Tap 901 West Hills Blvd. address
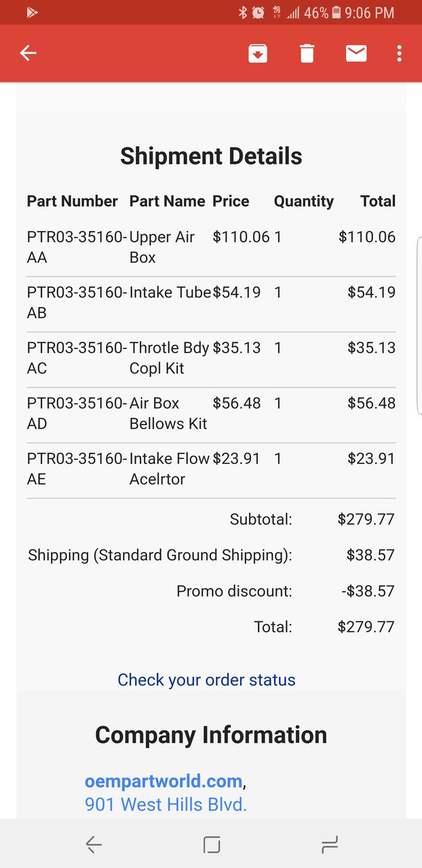Screen dimensions: 422x868 [x=166, y=805]
